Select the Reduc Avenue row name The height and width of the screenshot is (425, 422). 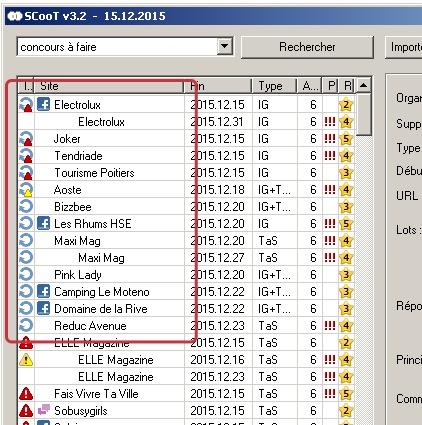coord(90,326)
